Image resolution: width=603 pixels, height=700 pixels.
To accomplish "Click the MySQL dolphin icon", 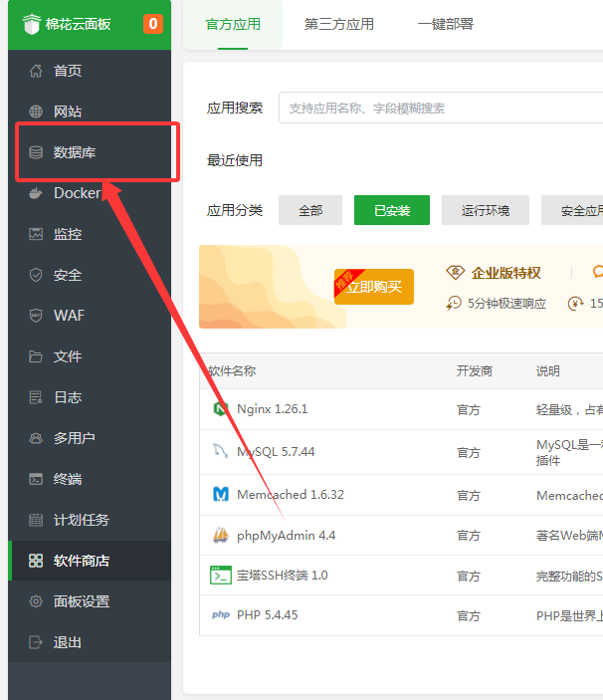I will (220, 451).
